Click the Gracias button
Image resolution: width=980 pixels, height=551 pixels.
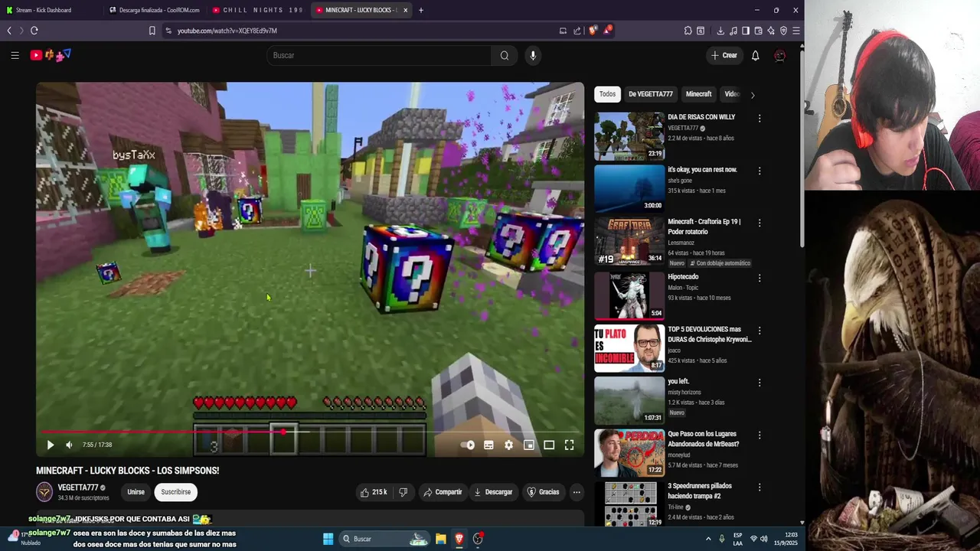(x=544, y=492)
